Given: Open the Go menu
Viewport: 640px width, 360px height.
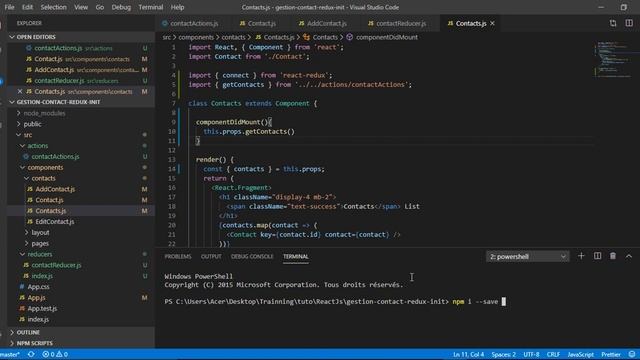Looking at the screenshot, I should [100, 7].
